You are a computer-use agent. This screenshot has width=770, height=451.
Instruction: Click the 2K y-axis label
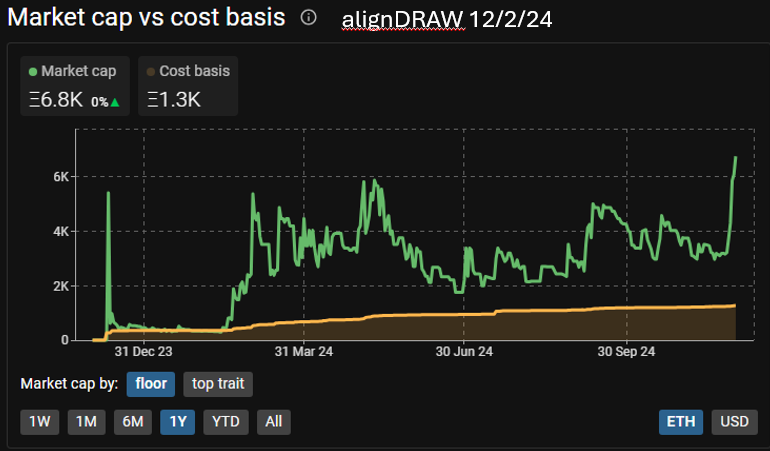click(61, 286)
